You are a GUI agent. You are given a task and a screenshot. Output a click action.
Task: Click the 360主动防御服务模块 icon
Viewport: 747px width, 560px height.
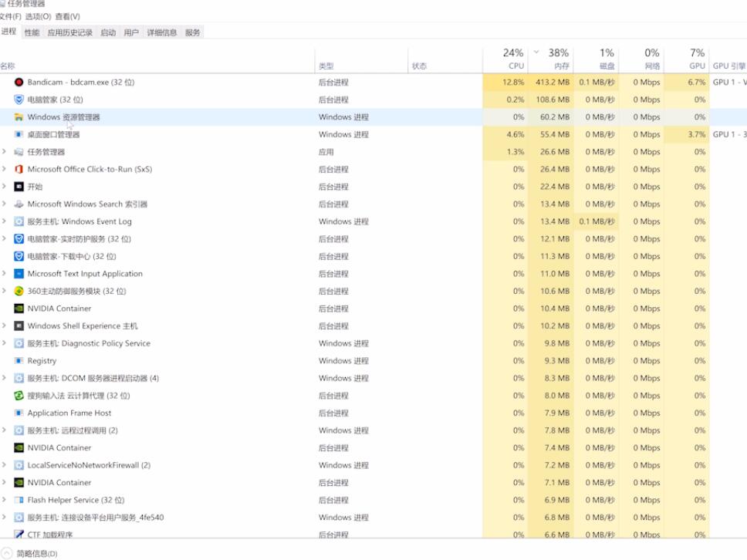click(x=19, y=291)
